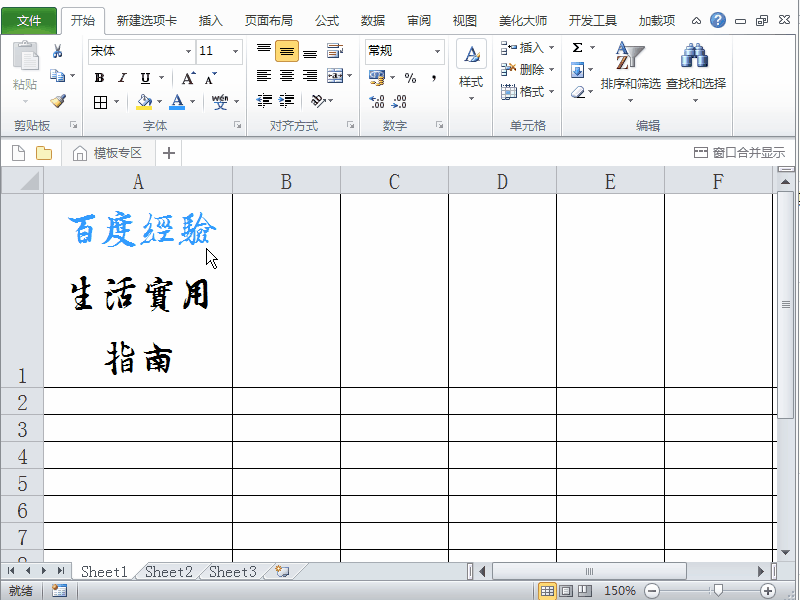
Task: Click the phonetic guide wén icon
Action: click(x=220, y=102)
